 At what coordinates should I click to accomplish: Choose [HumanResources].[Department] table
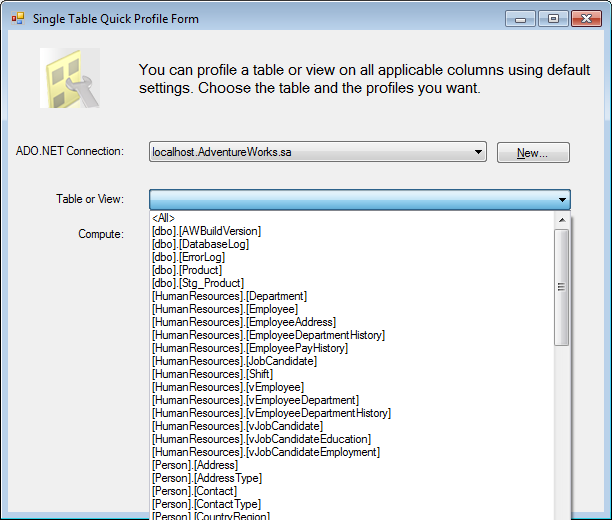pyautogui.click(x=230, y=296)
